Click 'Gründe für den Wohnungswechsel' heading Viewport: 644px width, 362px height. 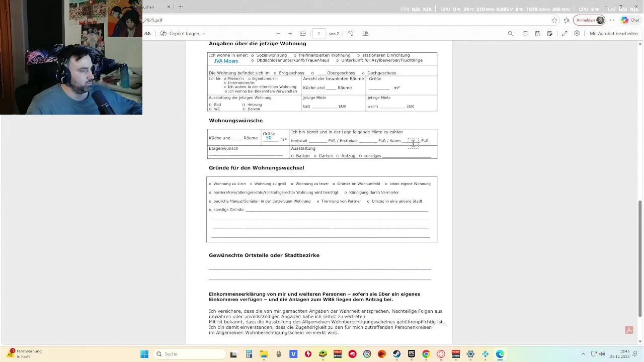tap(257, 168)
